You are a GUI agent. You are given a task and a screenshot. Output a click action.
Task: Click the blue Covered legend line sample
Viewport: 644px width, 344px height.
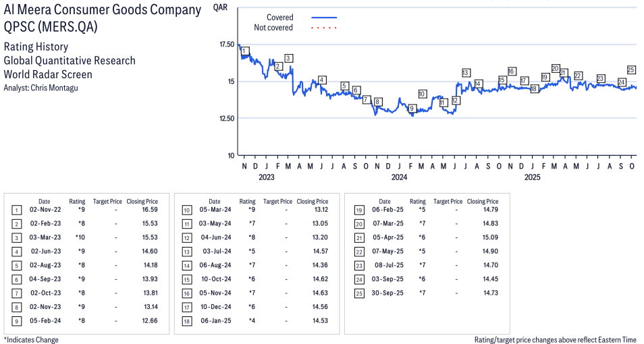tap(324, 18)
